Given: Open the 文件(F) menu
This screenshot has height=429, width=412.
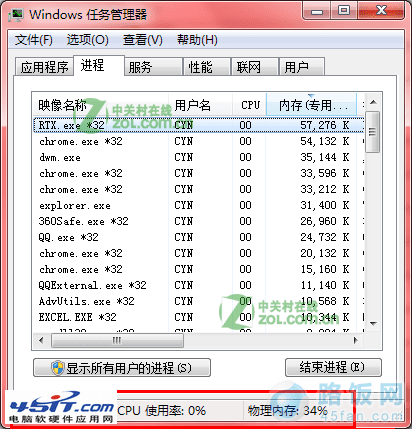Looking at the screenshot, I should pos(33,40).
